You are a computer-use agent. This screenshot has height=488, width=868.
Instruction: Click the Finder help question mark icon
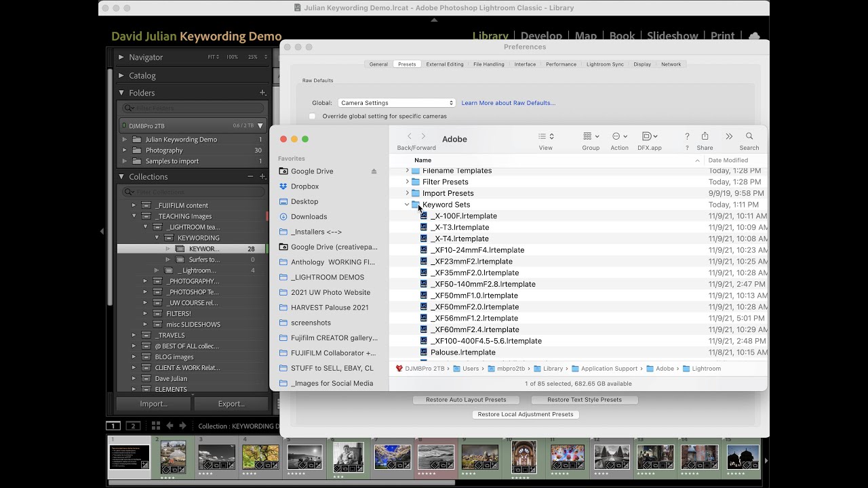pos(687,136)
